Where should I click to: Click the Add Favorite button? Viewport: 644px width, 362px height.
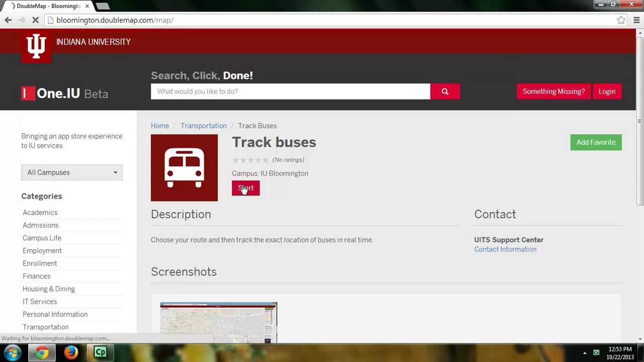[x=596, y=142]
